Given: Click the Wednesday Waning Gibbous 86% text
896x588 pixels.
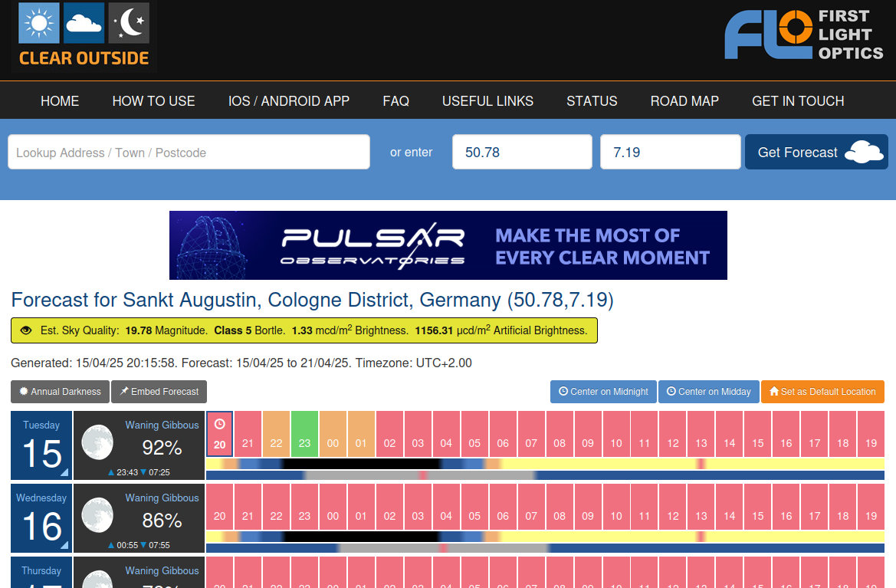Looking at the screenshot, I should click(x=162, y=511).
